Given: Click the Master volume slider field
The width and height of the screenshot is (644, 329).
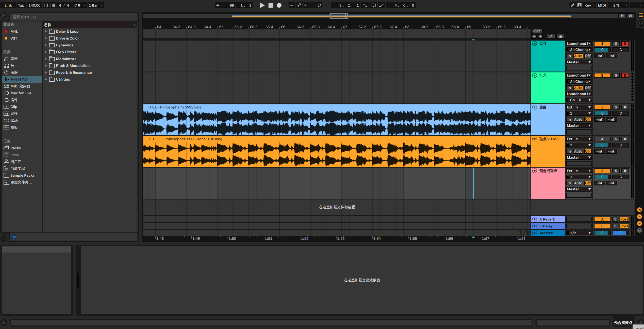Looking at the screenshot, I should pyautogui.click(x=602, y=233).
